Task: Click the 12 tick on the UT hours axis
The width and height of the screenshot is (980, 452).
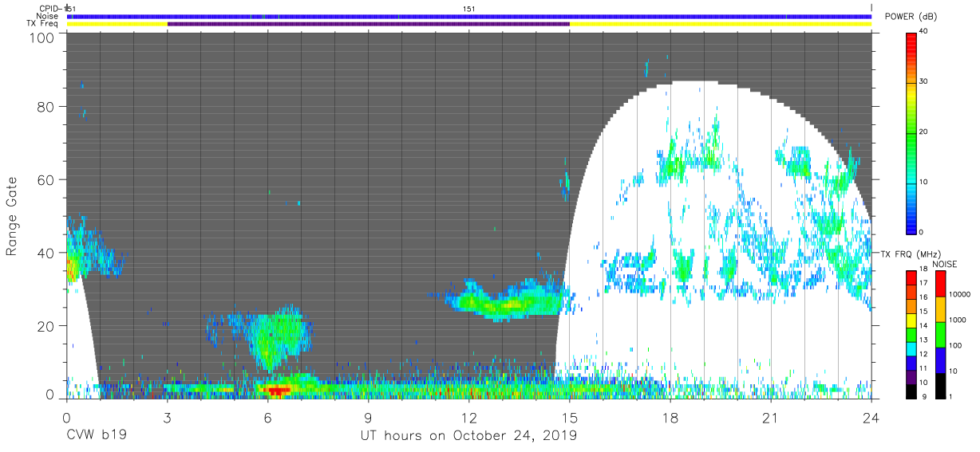Action: tap(468, 417)
